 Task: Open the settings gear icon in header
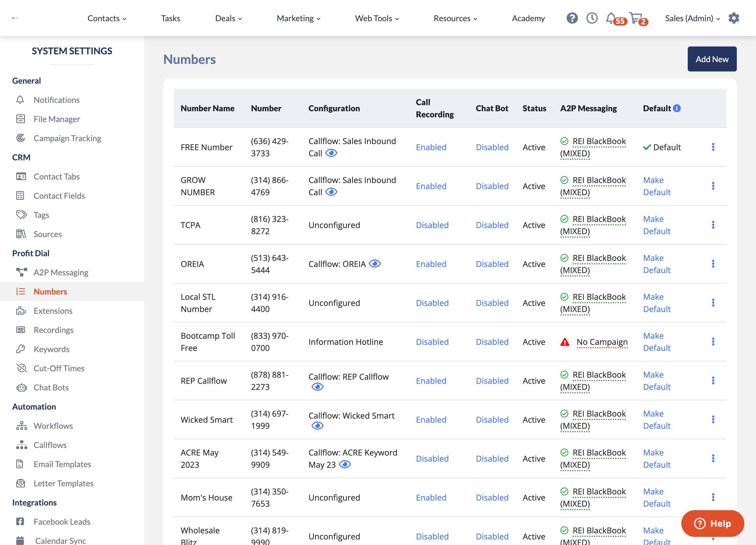pos(734,18)
